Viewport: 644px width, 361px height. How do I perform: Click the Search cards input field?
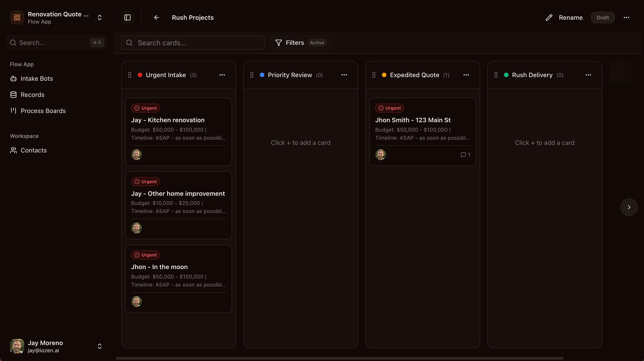pyautogui.click(x=193, y=42)
